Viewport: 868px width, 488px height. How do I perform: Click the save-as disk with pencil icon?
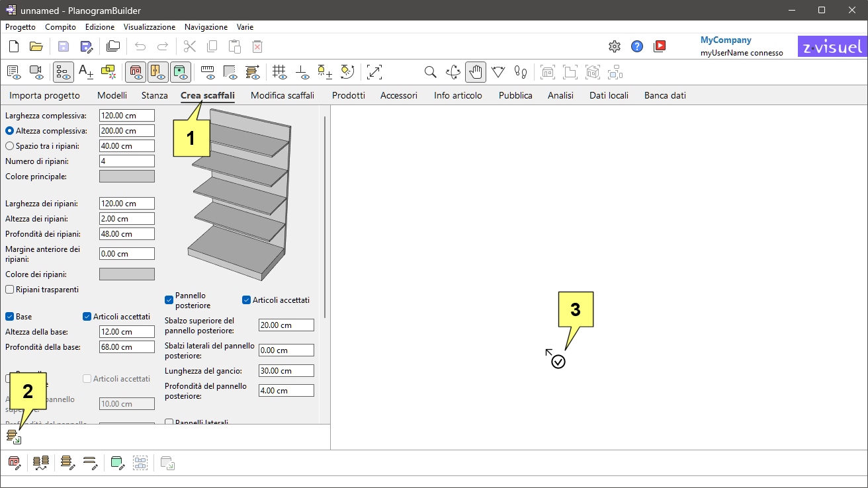click(86, 46)
